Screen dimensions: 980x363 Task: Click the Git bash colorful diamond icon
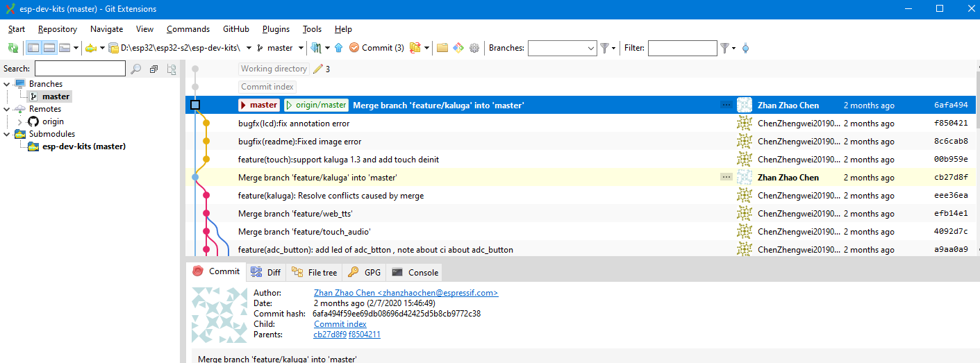tap(458, 48)
